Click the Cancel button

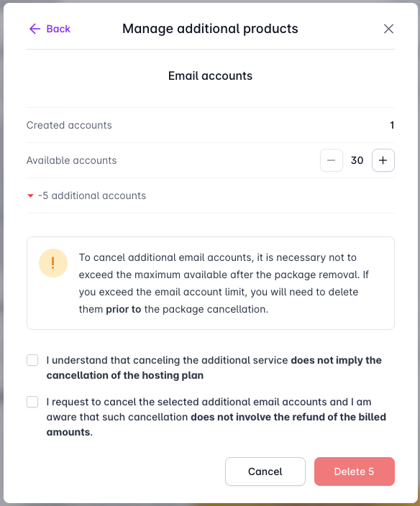(x=265, y=471)
